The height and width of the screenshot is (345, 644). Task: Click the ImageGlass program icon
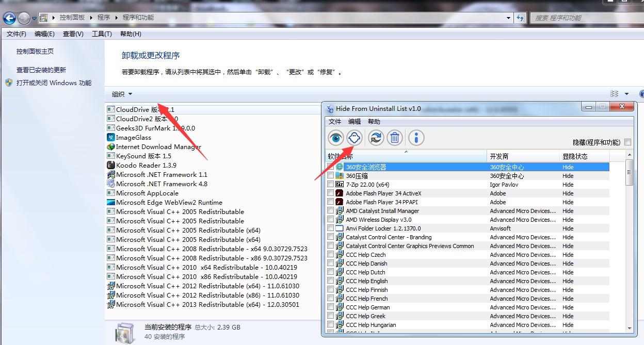110,137
